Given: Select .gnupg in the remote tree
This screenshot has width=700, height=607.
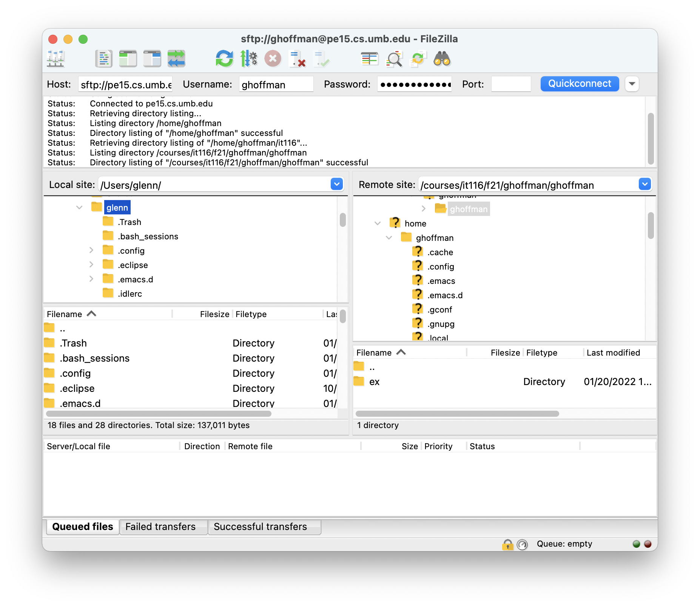Looking at the screenshot, I should click(x=441, y=324).
